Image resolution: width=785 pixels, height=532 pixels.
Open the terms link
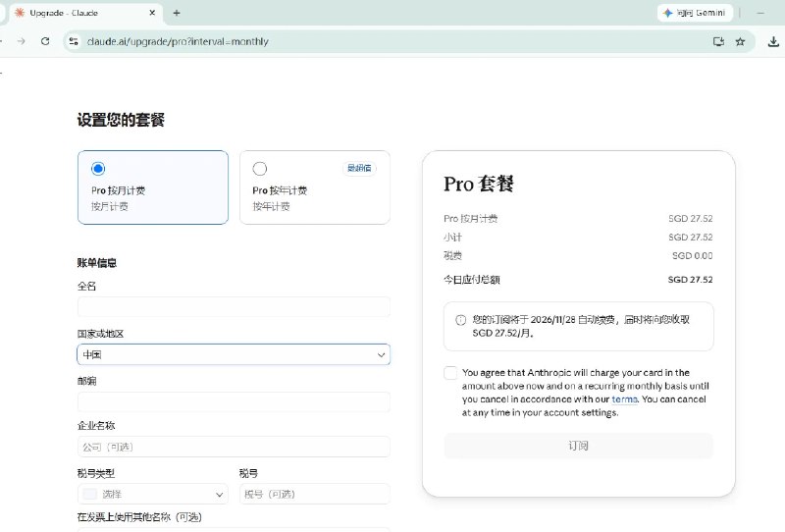(624, 399)
